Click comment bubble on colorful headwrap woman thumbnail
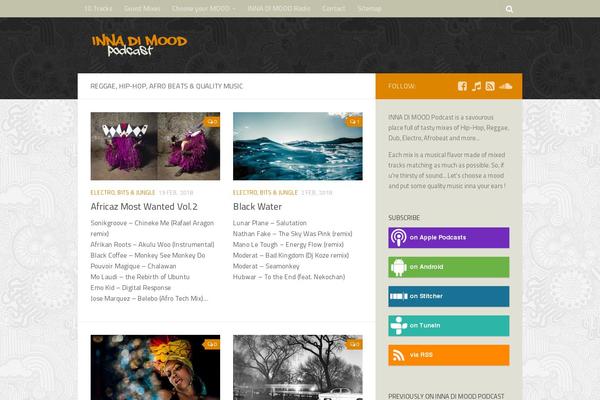This screenshot has height=400, width=600. click(212, 344)
